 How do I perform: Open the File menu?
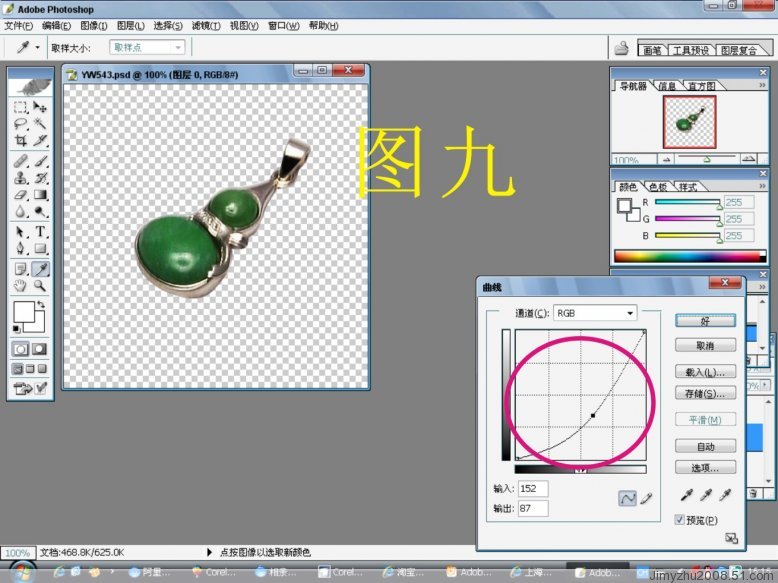click(18, 26)
